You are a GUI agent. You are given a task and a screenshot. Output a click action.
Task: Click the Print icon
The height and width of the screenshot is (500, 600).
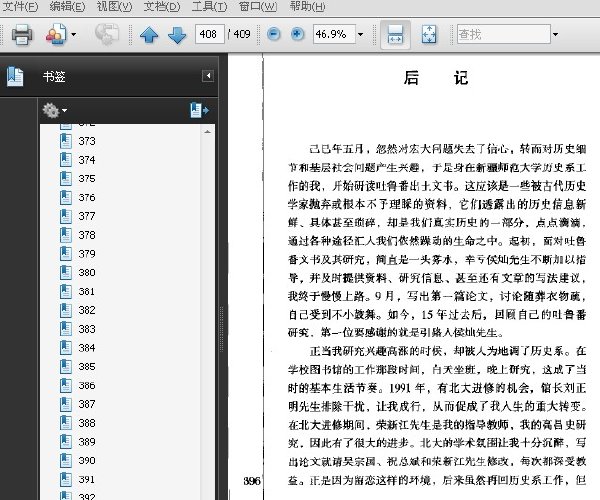(x=22, y=34)
